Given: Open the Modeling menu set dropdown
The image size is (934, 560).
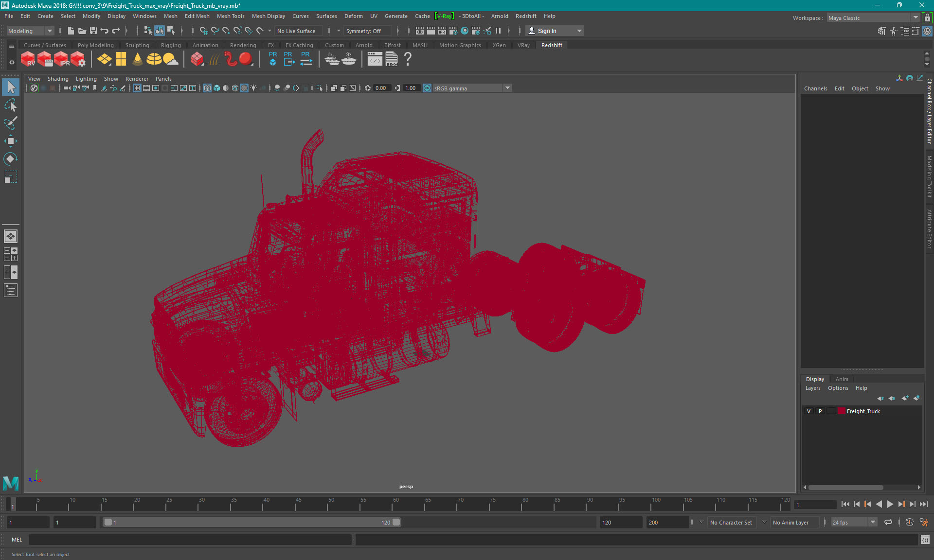Looking at the screenshot, I should click(x=30, y=31).
